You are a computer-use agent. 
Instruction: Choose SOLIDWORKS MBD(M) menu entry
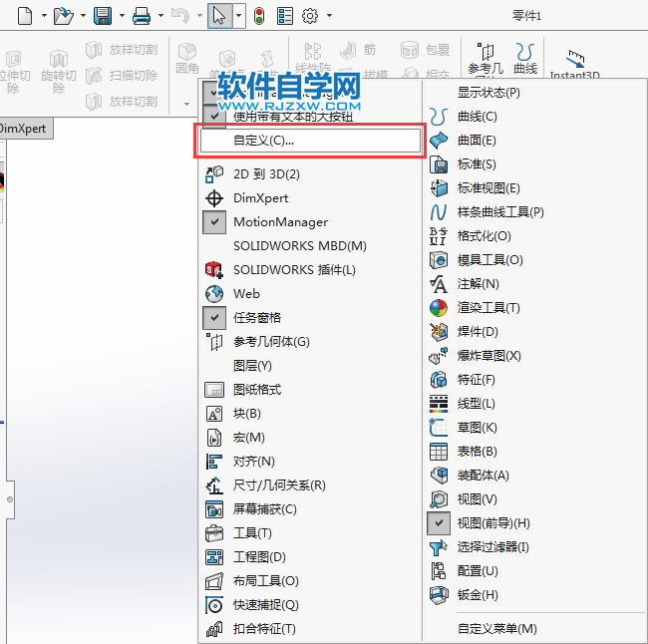point(300,246)
